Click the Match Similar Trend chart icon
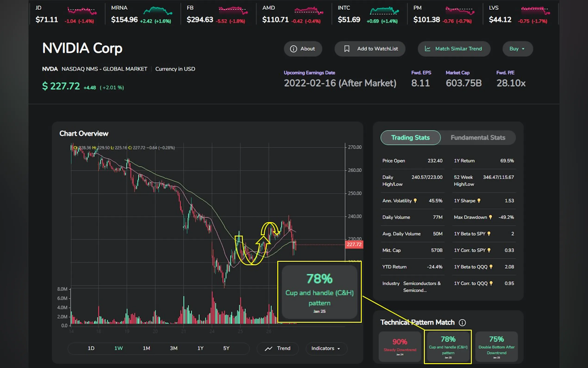The image size is (588, 368). [427, 49]
